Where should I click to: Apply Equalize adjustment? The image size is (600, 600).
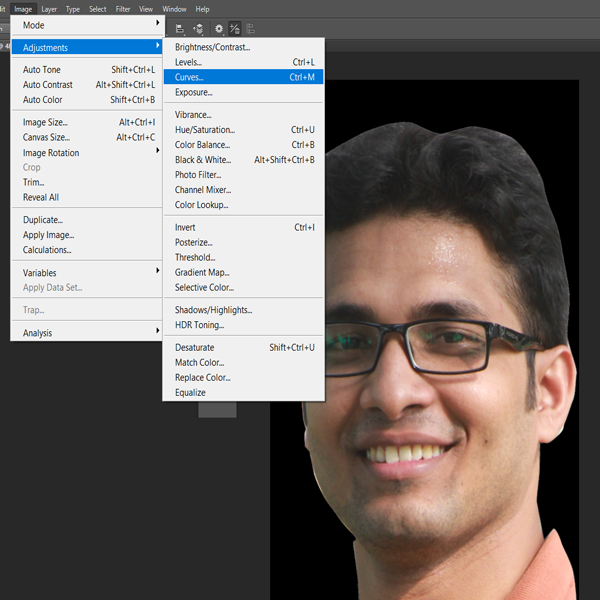pos(244,393)
